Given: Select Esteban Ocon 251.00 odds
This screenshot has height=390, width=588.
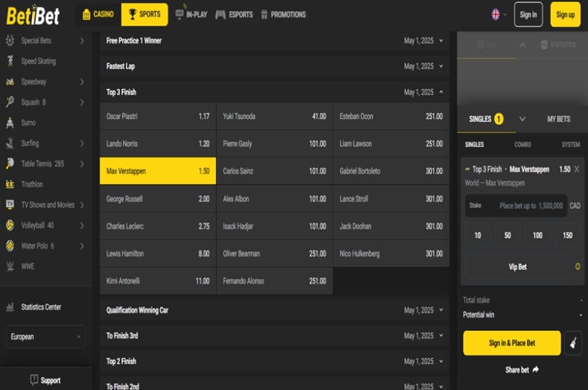Looking at the screenshot, I should 391,116.
